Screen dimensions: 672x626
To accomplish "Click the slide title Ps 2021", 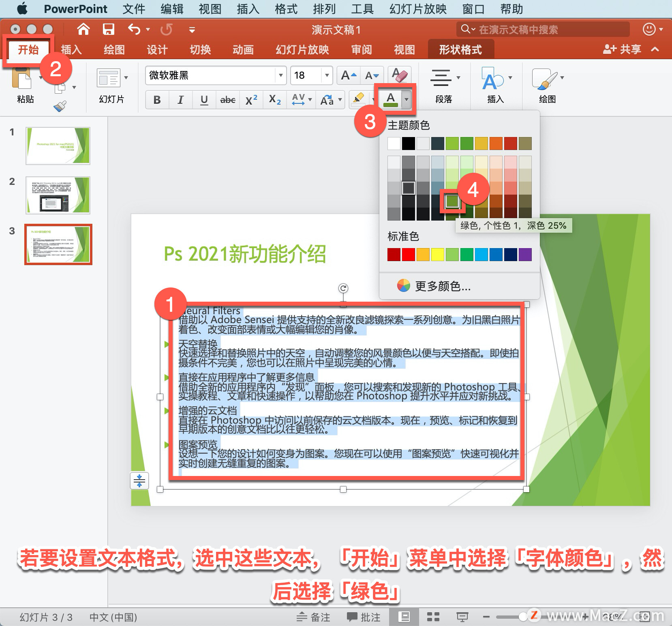I will click(245, 254).
